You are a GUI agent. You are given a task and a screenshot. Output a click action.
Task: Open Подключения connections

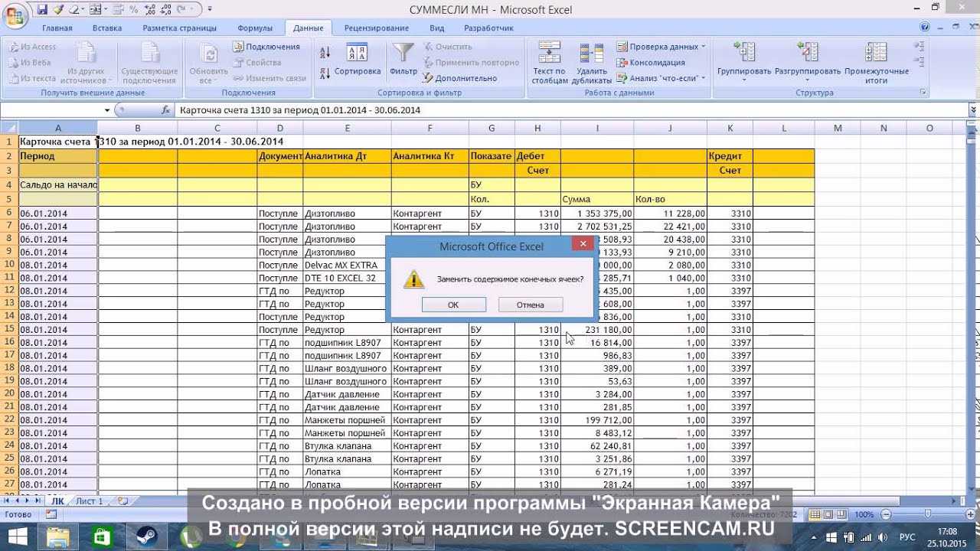266,47
